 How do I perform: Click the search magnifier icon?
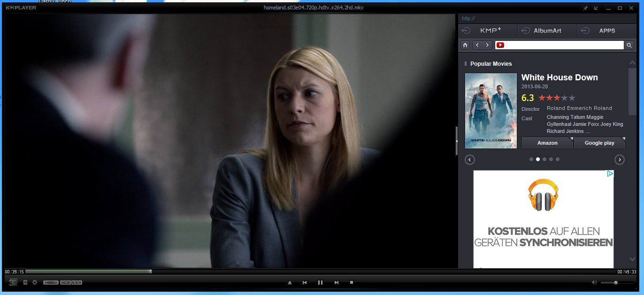tap(629, 45)
